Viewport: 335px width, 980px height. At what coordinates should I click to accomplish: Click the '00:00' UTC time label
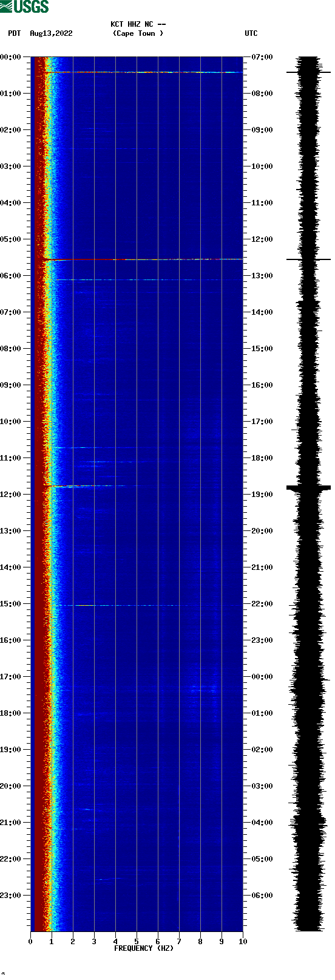262,677
